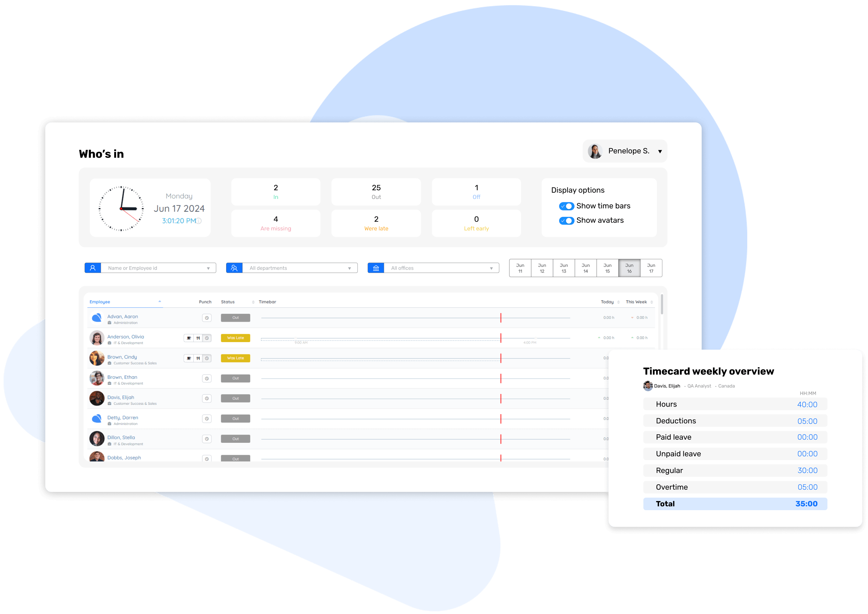Sort by the Today column arrows
The width and height of the screenshot is (868, 614).
pyautogui.click(x=619, y=302)
